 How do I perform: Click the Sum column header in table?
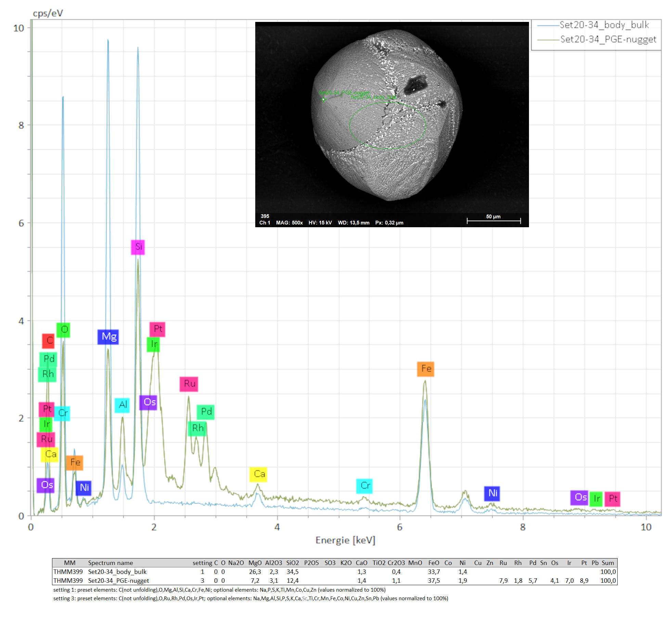click(x=608, y=563)
